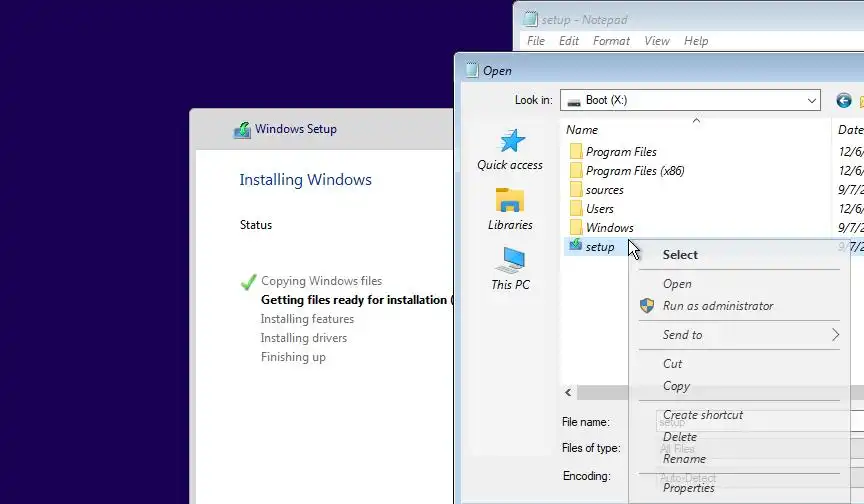864x504 pixels.
Task: Open Notepad View menu
Action: point(657,41)
